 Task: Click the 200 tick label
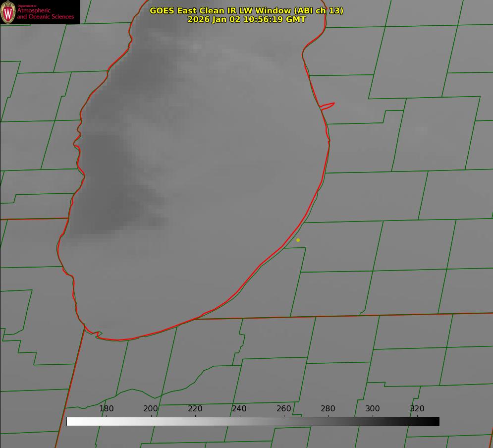(151, 408)
